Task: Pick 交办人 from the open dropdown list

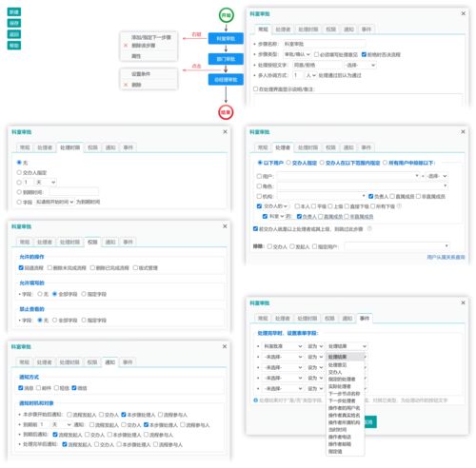Action: click(x=335, y=372)
